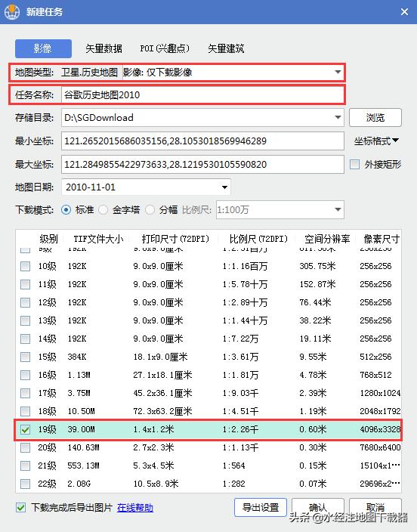This screenshot has height=532, width=417.
Task: Click the 打印尺寸(72DPI) column header
Action: click(x=175, y=239)
